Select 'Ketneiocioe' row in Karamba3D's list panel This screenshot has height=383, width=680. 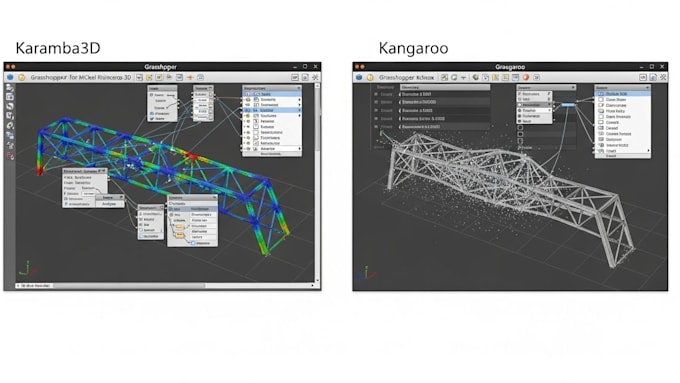coord(272,143)
